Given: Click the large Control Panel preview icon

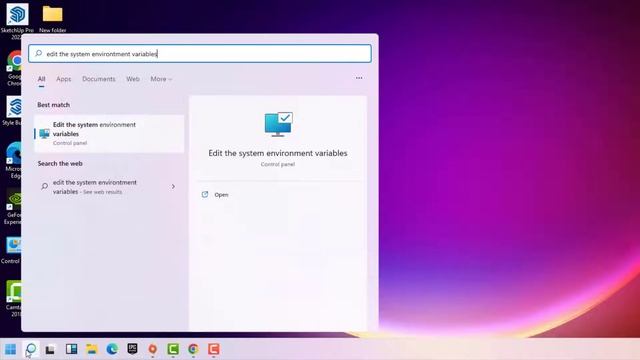Looking at the screenshot, I should [278, 124].
